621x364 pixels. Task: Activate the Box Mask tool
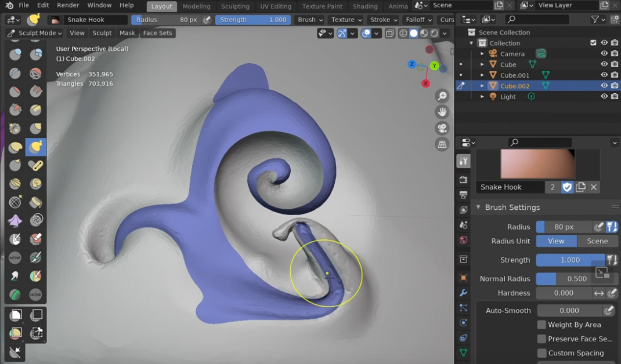16,315
